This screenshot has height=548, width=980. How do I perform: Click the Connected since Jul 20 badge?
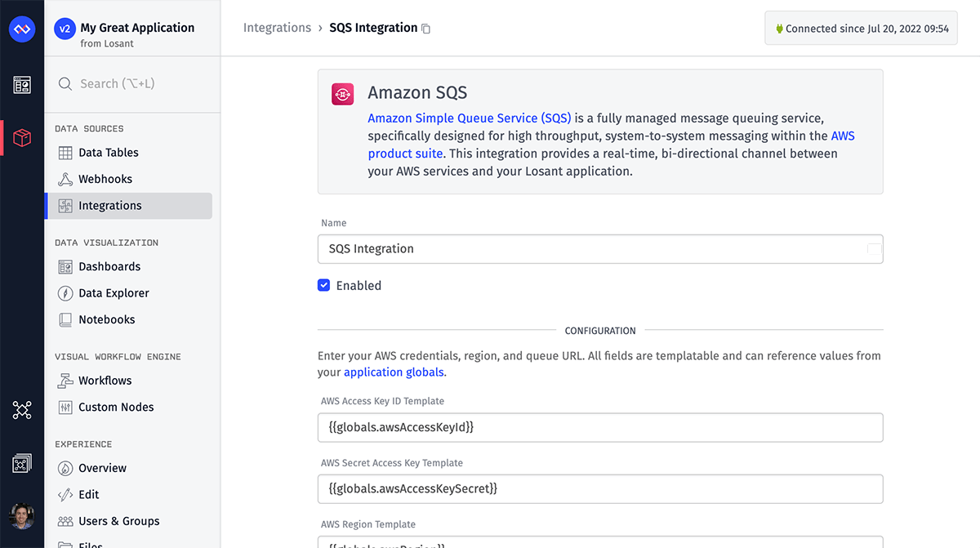coord(861,28)
